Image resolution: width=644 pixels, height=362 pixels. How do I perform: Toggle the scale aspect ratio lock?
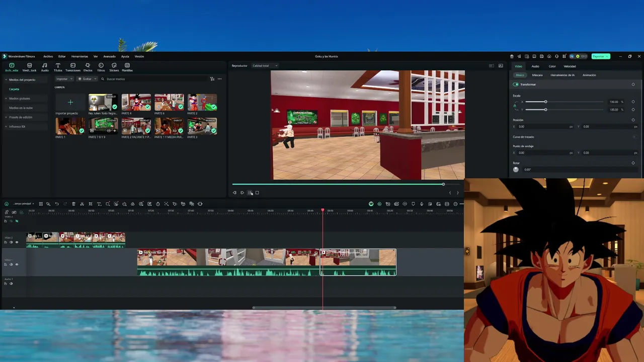515,106
